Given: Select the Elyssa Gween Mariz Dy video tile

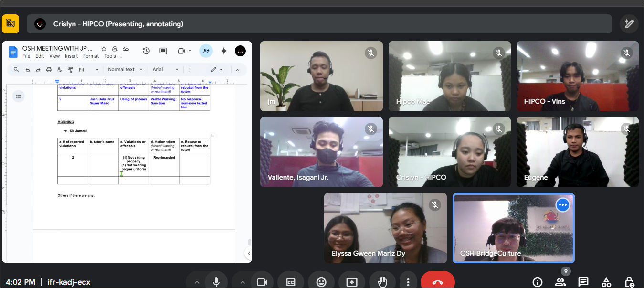Looking at the screenshot, I should click(385, 228).
